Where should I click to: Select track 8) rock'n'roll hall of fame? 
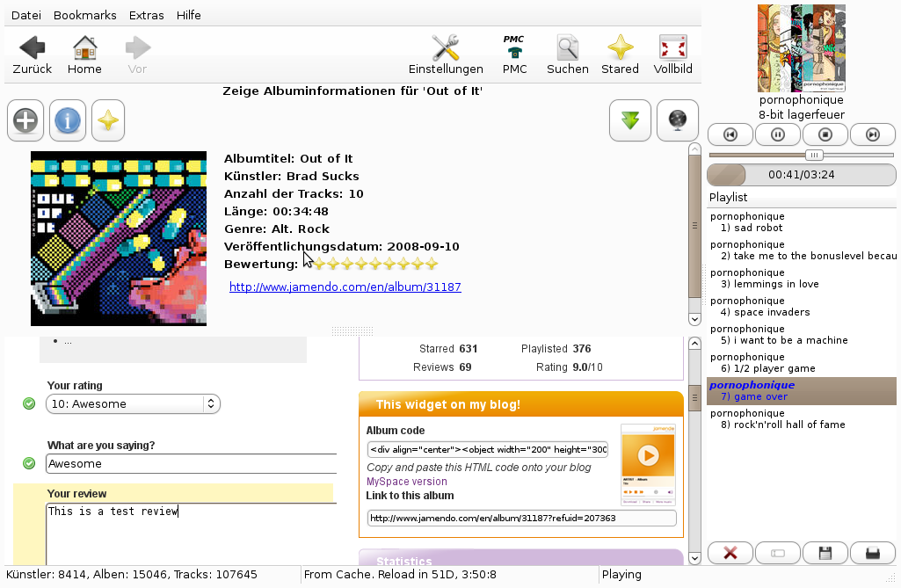tap(801, 419)
